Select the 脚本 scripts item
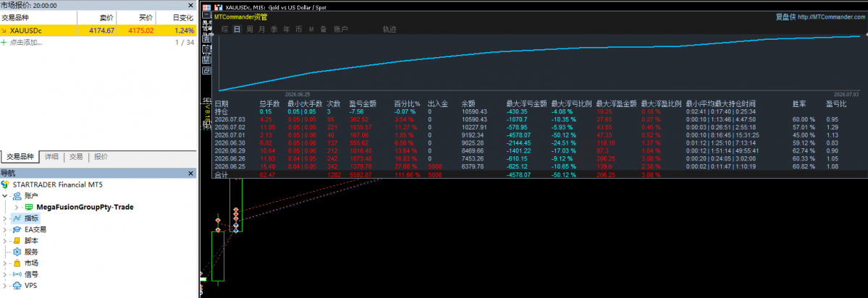Screen dimensions: 868x298 pyautogui.click(x=32, y=241)
